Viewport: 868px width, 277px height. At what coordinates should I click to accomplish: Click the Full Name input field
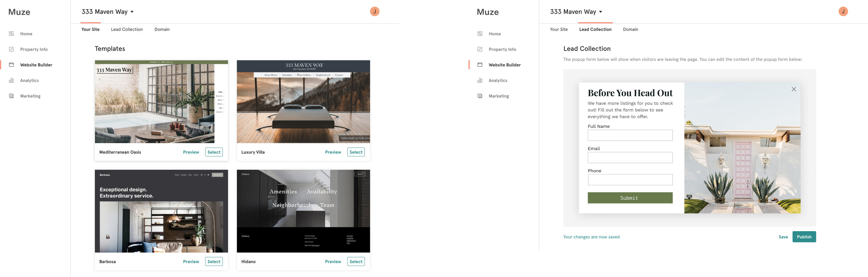pyautogui.click(x=630, y=135)
